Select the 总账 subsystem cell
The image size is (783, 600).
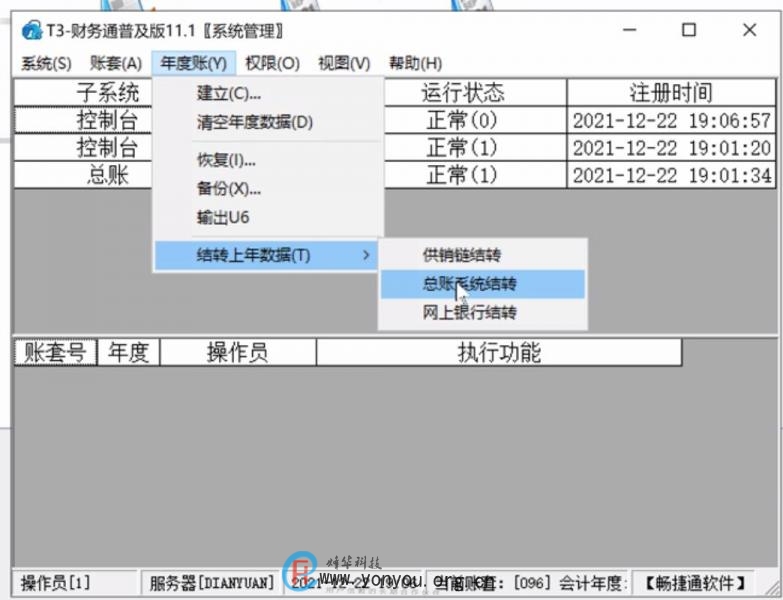coord(83,175)
